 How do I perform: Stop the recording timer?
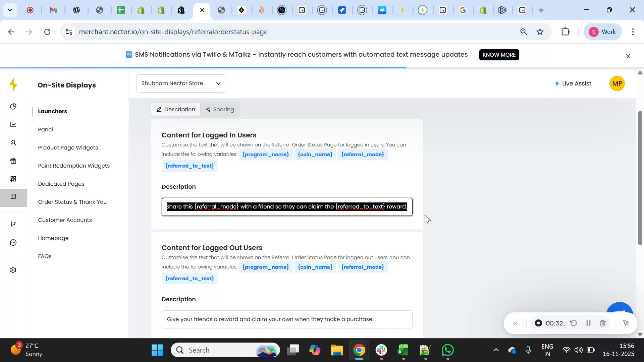pyautogui.click(x=538, y=323)
